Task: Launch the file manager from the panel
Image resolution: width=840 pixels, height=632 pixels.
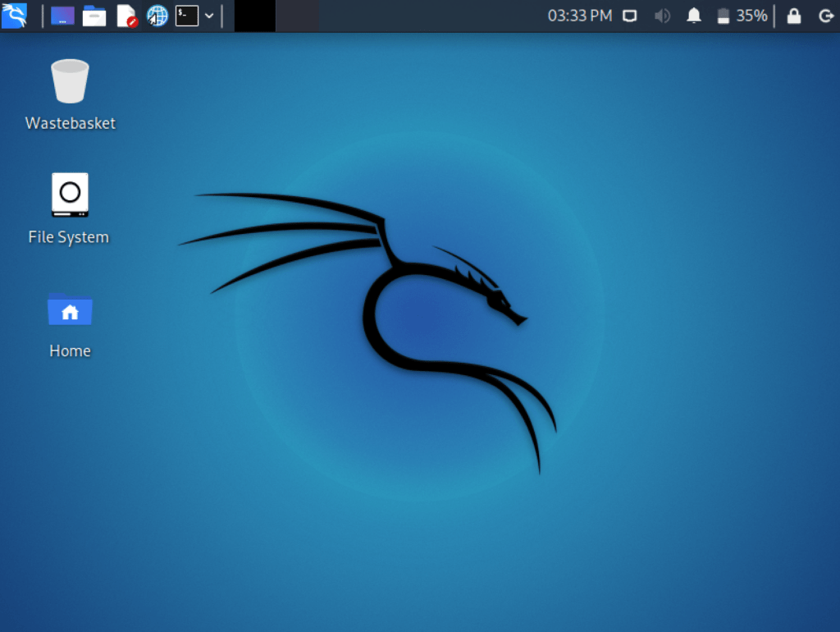Action: click(94, 16)
